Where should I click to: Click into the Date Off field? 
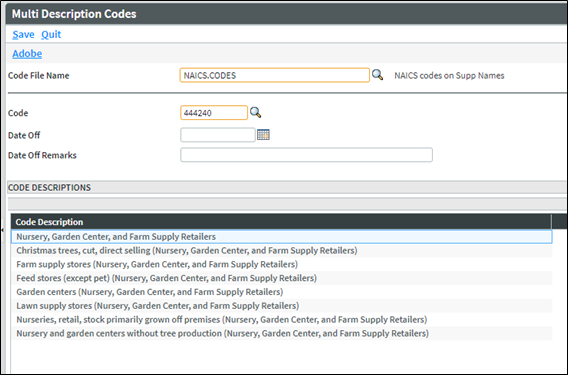(218, 135)
